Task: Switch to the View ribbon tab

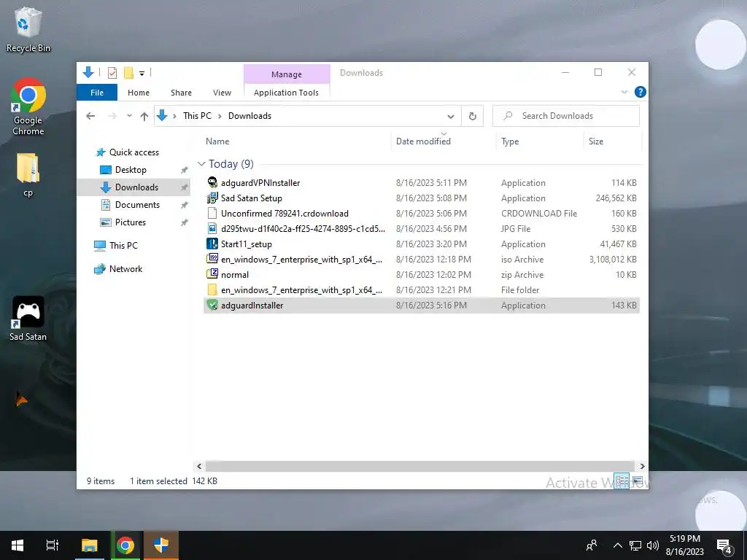Action: point(222,93)
